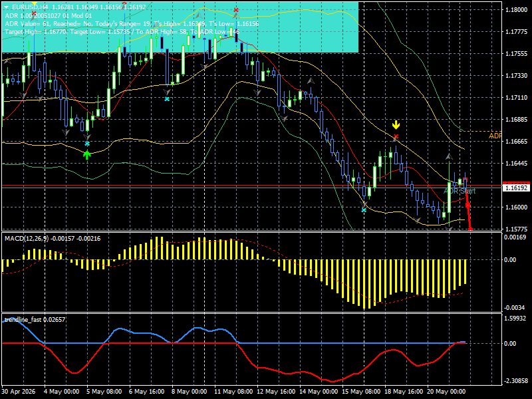The width and height of the screenshot is (532, 399).
Task: Click the 1.17775 price scale value
Action: coord(517,32)
